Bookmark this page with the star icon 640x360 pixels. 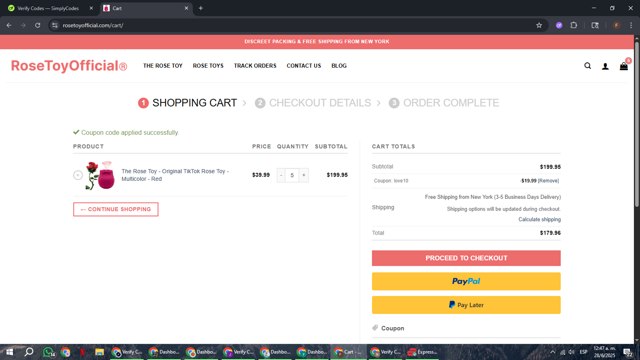click(539, 25)
